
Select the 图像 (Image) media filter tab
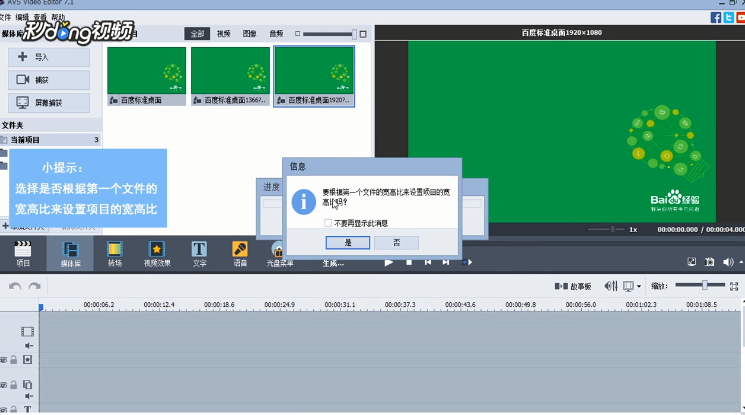tap(249, 34)
